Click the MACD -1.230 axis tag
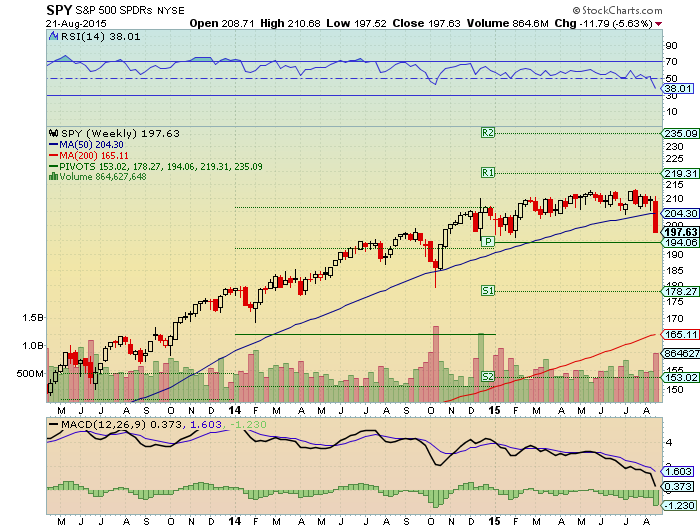700x530 pixels. pyautogui.click(x=680, y=505)
